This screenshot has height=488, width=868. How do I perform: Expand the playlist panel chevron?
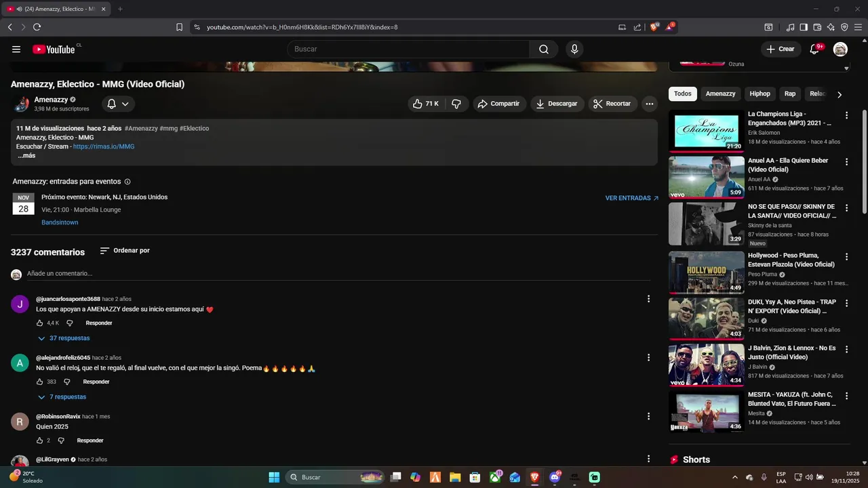[846, 68]
